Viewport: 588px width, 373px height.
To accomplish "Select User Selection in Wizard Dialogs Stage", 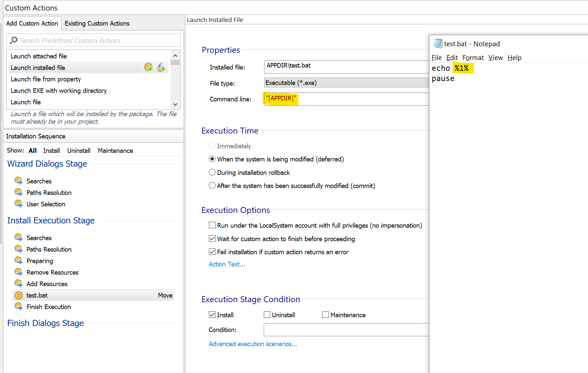I will coord(46,204).
